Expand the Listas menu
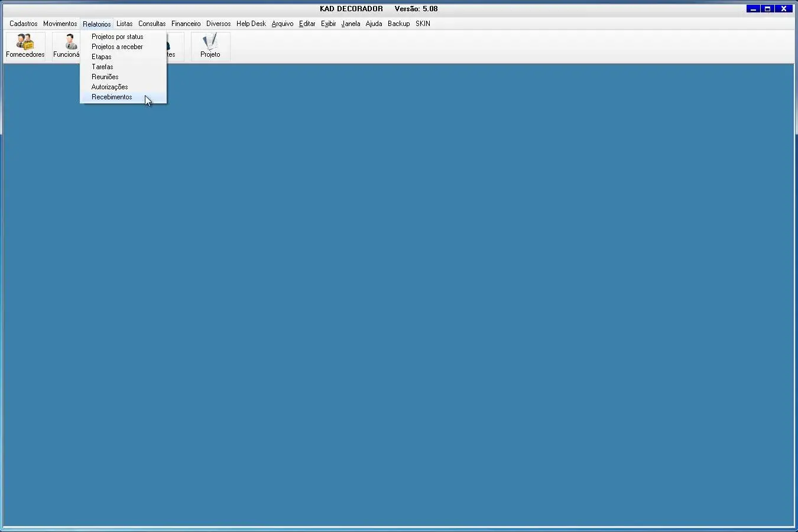 tap(124, 24)
